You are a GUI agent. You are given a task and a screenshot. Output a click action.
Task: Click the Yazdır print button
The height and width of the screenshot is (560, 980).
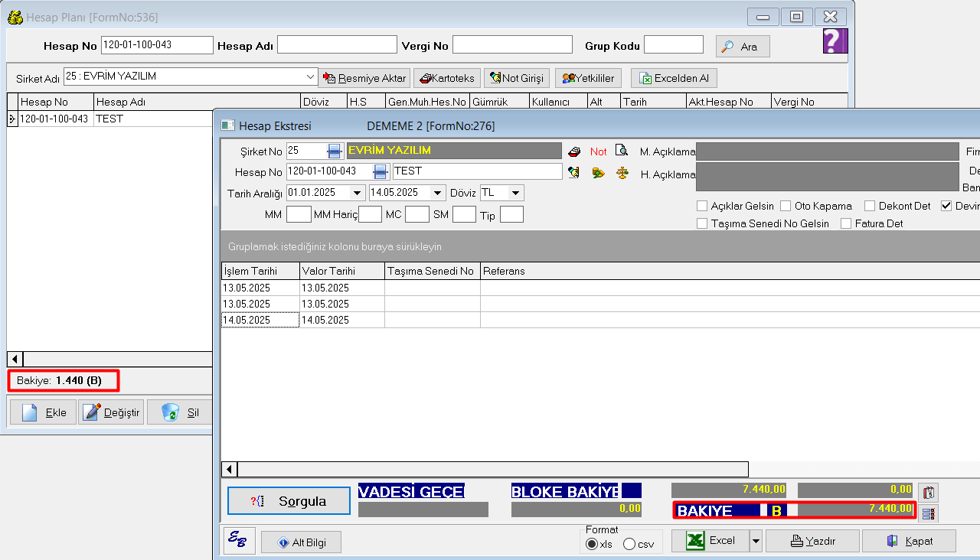click(x=812, y=541)
